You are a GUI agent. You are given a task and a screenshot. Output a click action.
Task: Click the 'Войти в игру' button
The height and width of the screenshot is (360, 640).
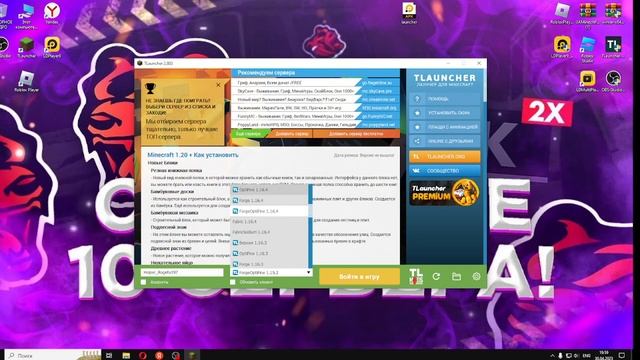[x=359, y=276]
